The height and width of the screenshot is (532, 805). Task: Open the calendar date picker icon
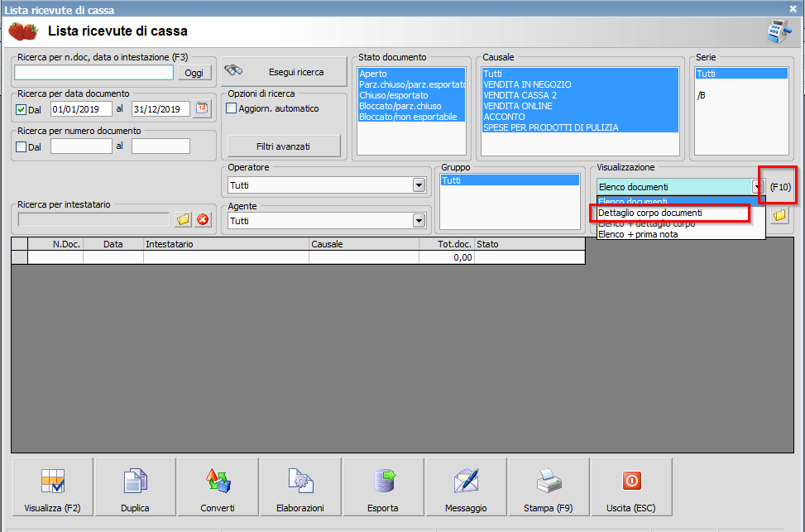click(202, 109)
